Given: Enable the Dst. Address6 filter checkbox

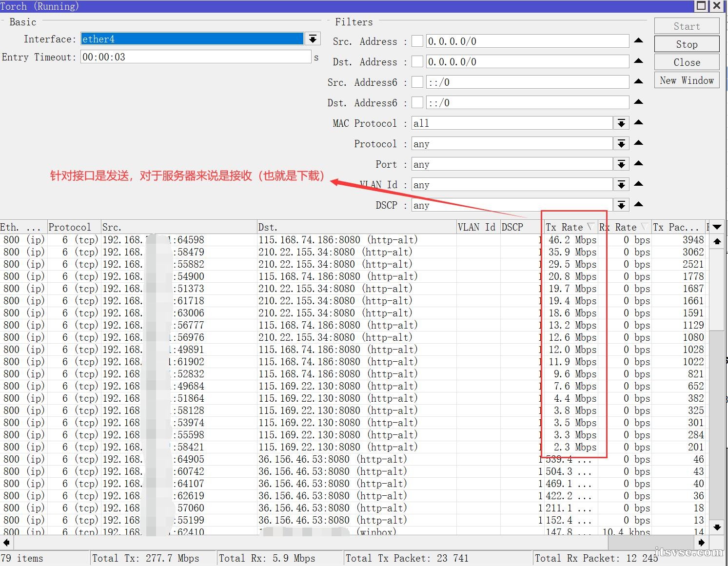Looking at the screenshot, I should click(417, 102).
